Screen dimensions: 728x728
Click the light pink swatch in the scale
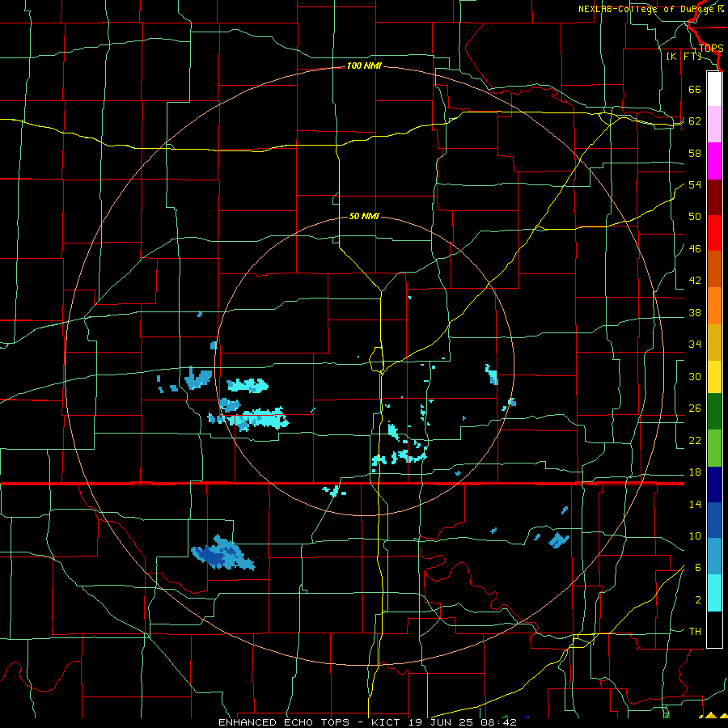point(714,125)
